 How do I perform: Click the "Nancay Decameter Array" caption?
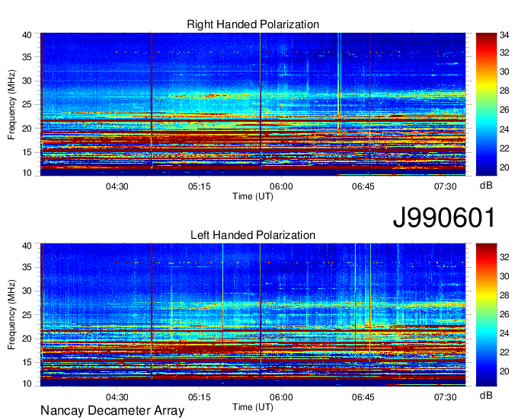tap(112, 411)
